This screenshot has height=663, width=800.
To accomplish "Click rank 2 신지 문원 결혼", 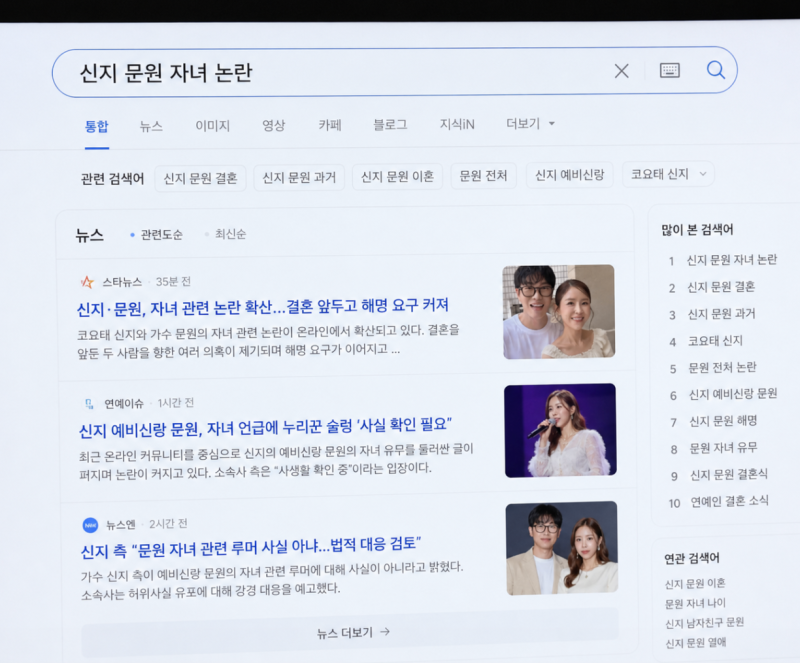I will point(721,287).
